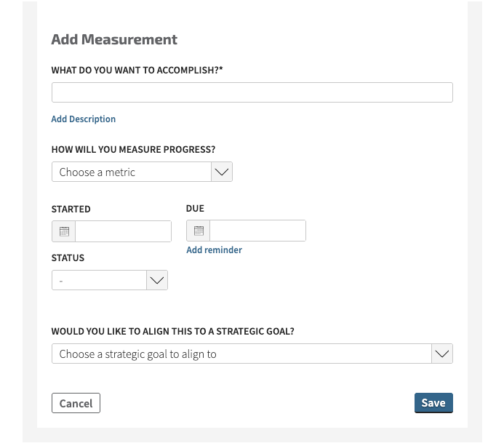Expand the 'Choose a metric' combo box
Viewport: 504px width, 443px height.
point(142,172)
